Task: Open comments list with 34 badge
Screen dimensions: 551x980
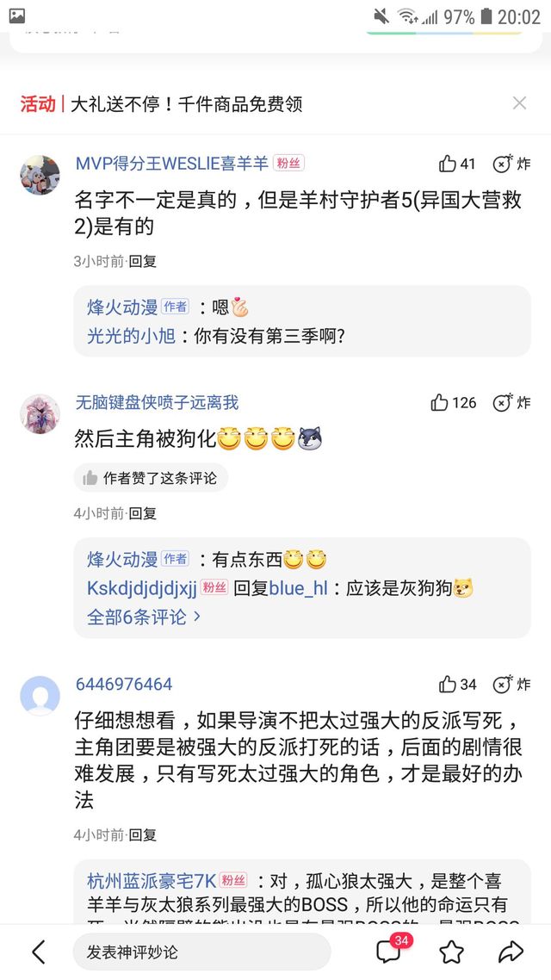Action: coord(390,951)
